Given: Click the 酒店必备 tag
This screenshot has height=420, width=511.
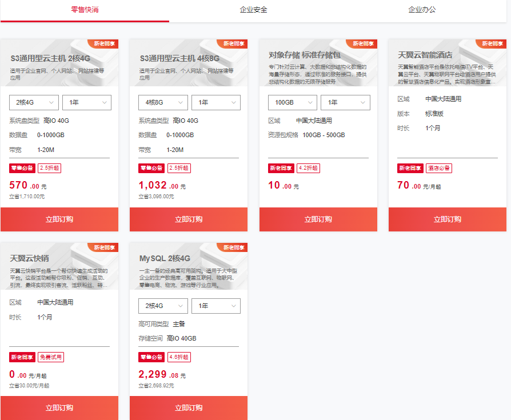Looking at the screenshot, I should pos(439,168).
